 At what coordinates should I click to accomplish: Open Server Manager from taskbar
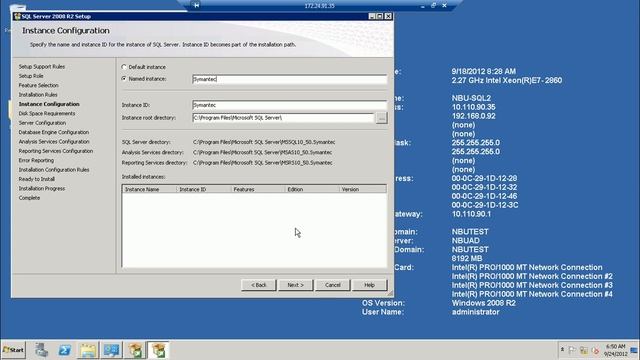[41, 350]
